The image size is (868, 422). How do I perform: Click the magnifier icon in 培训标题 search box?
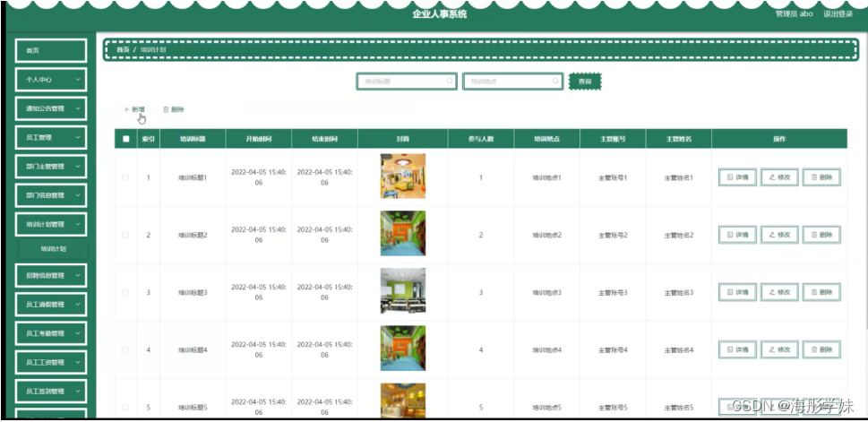pyautogui.click(x=450, y=81)
